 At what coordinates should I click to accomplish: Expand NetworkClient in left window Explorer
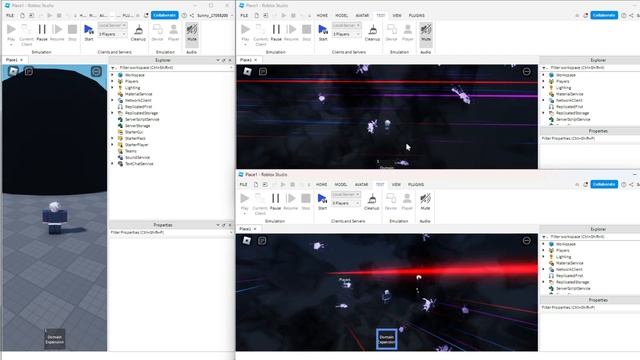tap(113, 100)
